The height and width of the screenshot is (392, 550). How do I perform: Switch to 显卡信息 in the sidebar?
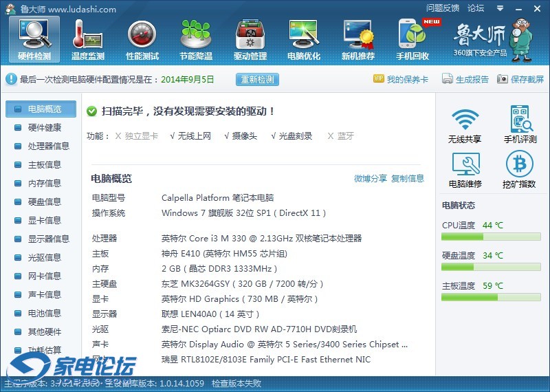(44, 220)
